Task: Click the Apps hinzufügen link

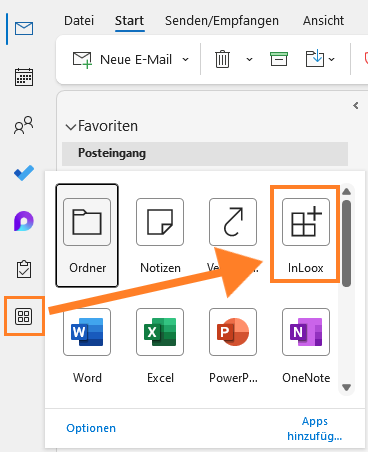Action: point(315,429)
